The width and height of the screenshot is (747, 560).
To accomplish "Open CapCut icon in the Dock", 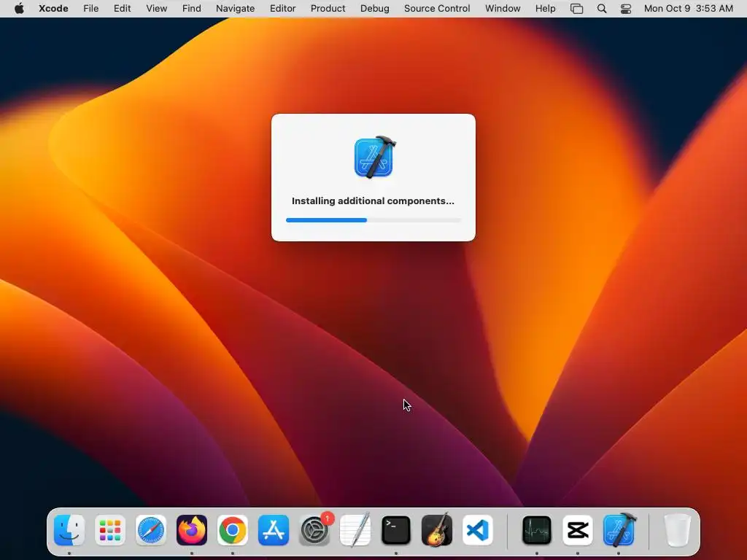I will pyautogui.click(x=578, y=530).
